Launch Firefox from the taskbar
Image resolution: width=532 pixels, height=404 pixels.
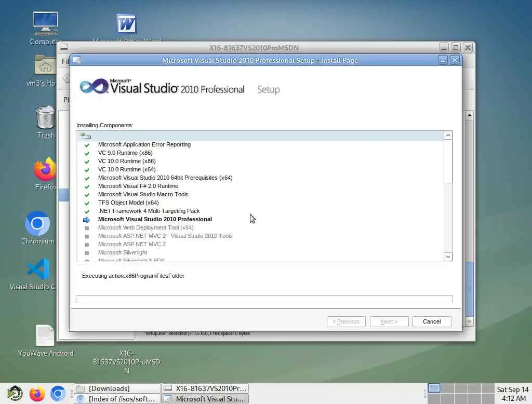tap(37, 394)
